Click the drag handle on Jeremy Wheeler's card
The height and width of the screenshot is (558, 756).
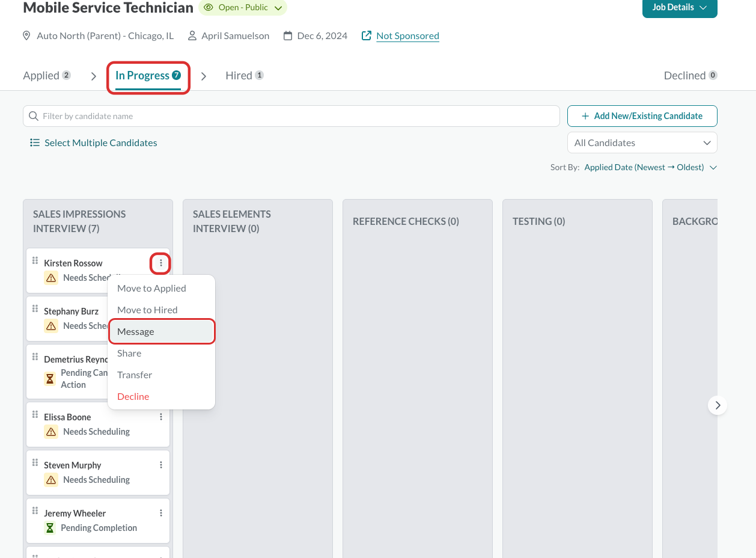coord(35,510)
